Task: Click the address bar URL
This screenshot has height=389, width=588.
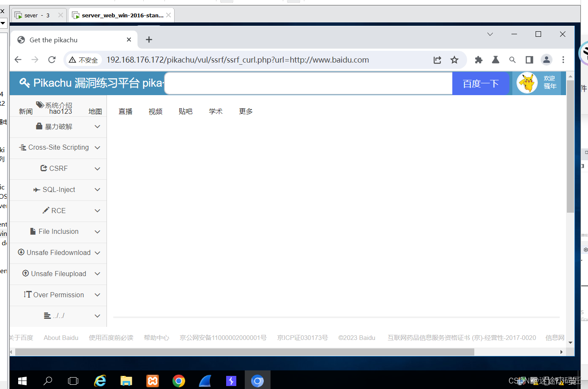Action: click(x=238, y=60)
